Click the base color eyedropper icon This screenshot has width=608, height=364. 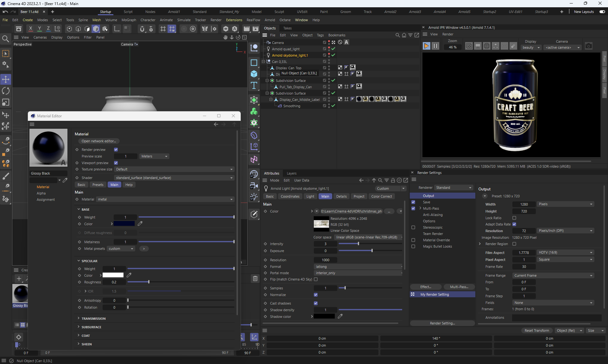(140, 224)
